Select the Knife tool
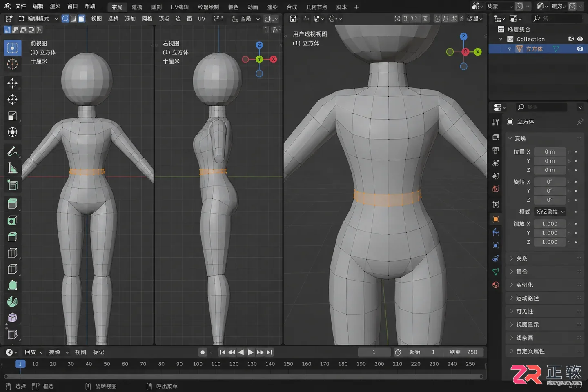 point(12,269)
